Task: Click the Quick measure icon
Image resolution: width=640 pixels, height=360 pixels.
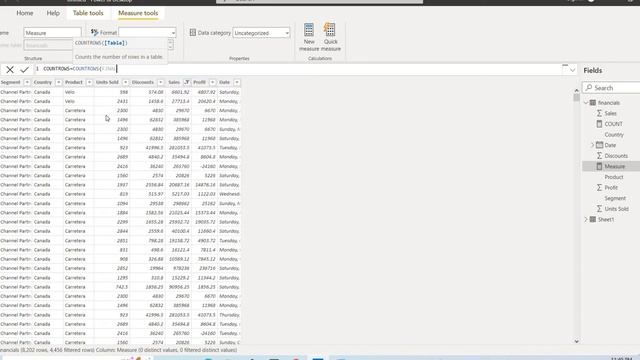Action: pyautogui.click(x=330, y=30)
